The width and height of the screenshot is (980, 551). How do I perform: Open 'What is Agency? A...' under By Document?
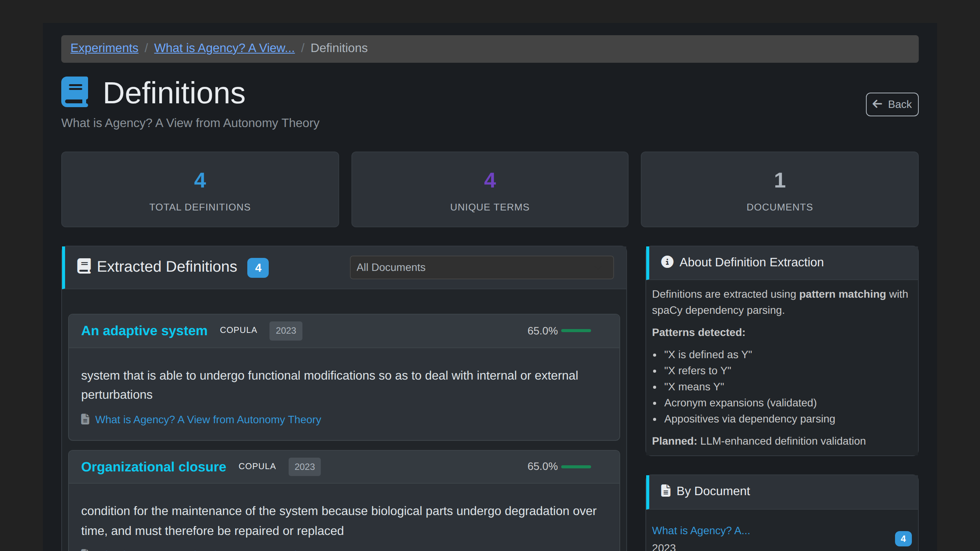701,531
